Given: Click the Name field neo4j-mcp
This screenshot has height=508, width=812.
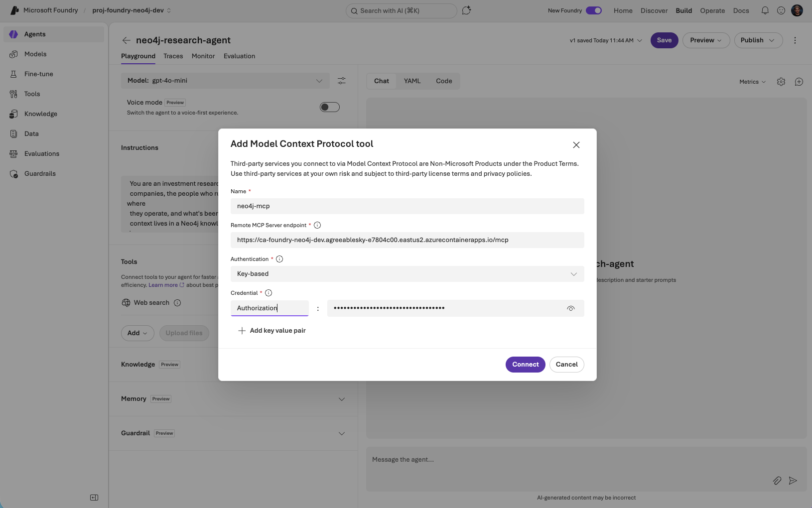Looking at the screenshot, I should [x=407, y=206].
